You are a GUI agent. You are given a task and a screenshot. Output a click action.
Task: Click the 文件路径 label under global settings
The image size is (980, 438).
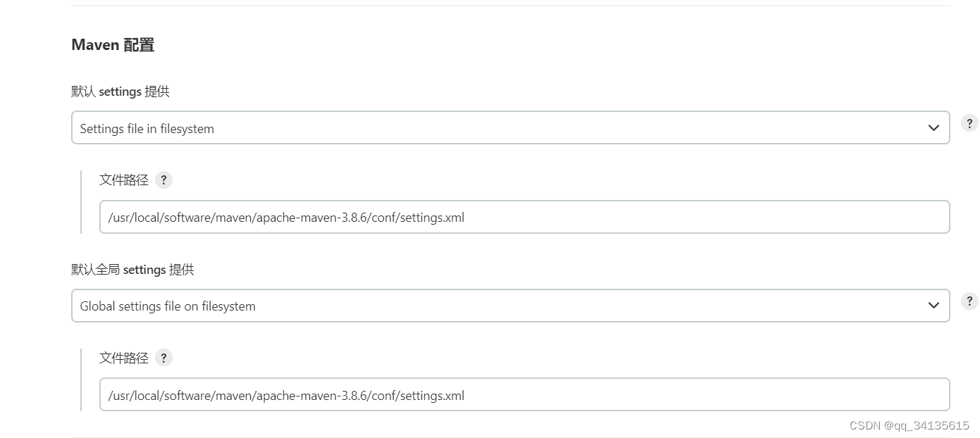point(124,358)
